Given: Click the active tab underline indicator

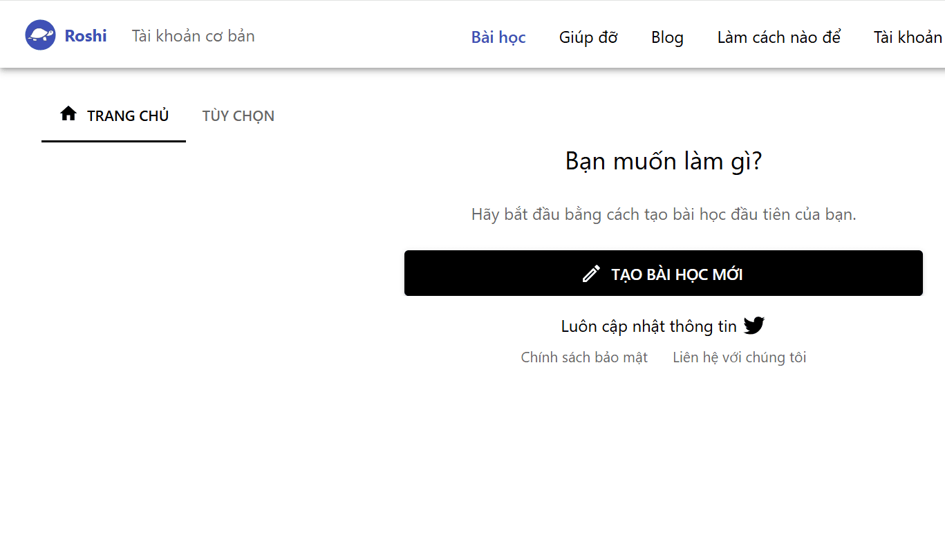Looking at the screenshot, I should (113, 142).
